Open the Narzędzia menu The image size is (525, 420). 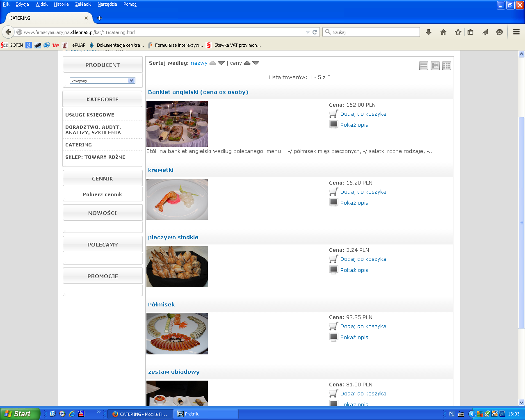coord(107,4)
